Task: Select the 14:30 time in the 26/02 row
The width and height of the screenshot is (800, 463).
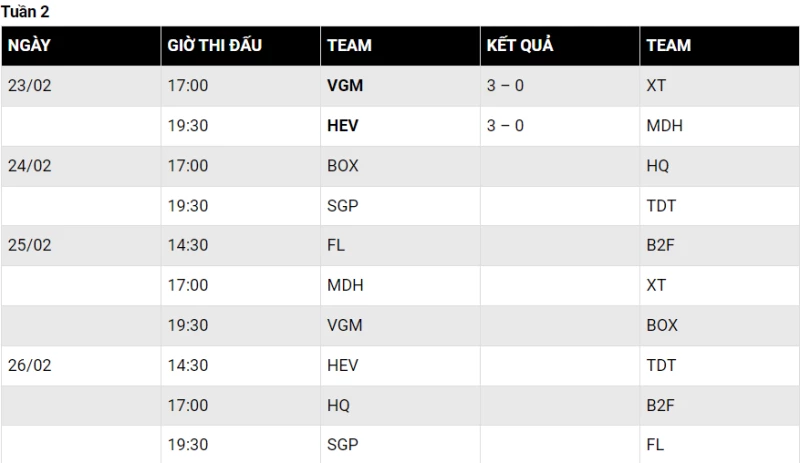Action: [188, 365]
